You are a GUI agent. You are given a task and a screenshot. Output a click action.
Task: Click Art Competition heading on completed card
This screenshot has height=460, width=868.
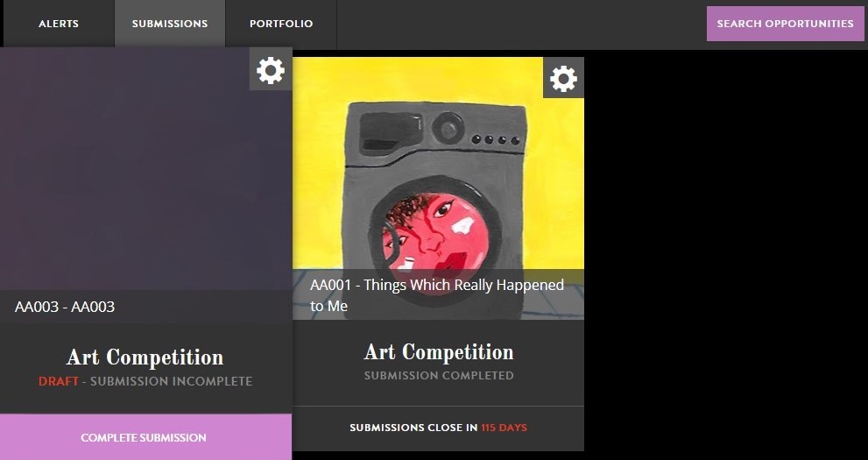439,352
